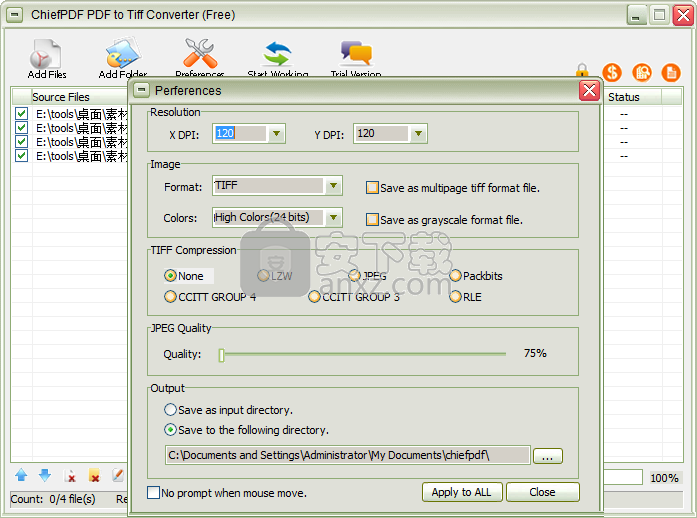Open the Add Folder tool
This screenshot has width=697, height=518.
point(123,59)
